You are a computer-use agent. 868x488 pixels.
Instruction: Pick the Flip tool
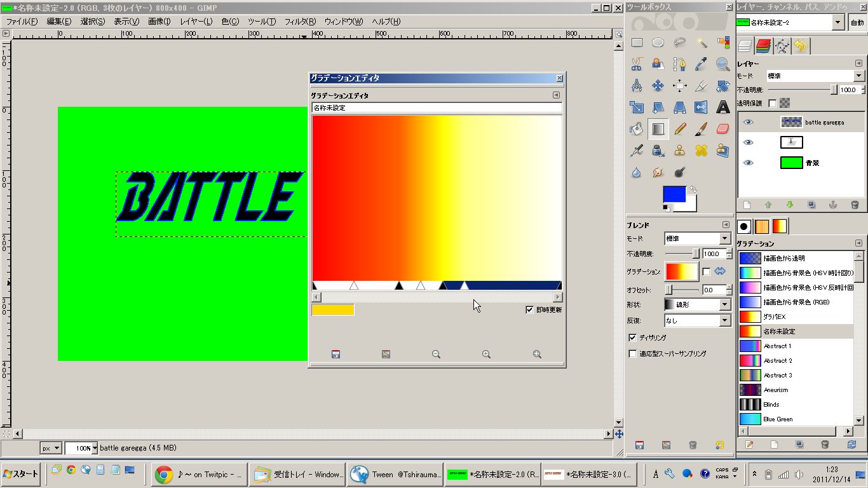click(702, 107)
